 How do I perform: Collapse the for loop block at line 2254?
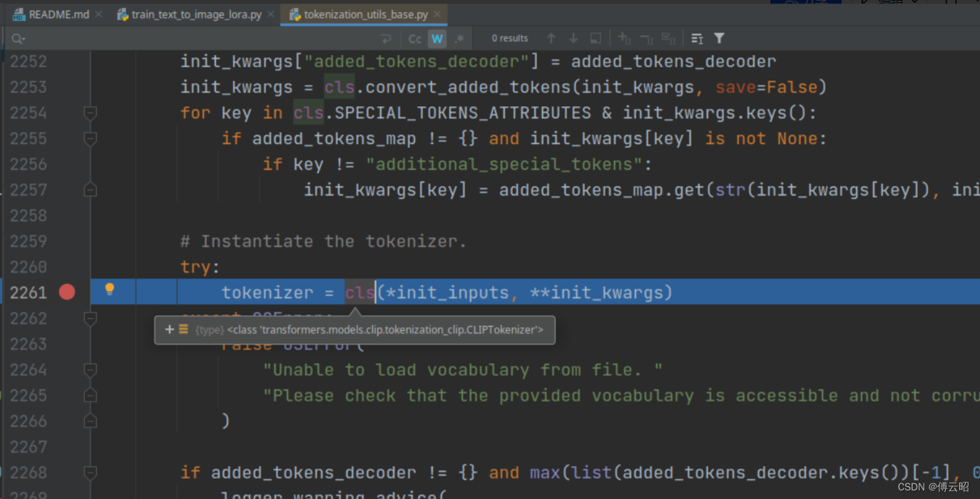90,112
